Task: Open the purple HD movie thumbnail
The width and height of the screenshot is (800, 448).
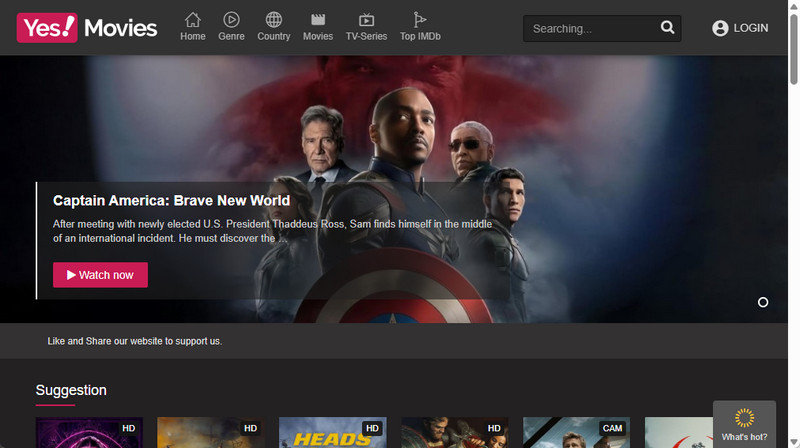Action: point(89,433)
